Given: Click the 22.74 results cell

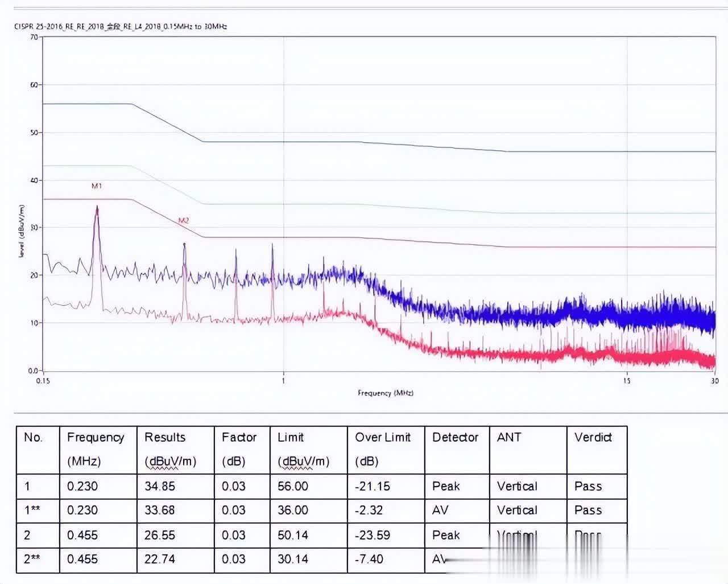Looking at the screenshot, I should pyautogui.click(x=160, y=559).
